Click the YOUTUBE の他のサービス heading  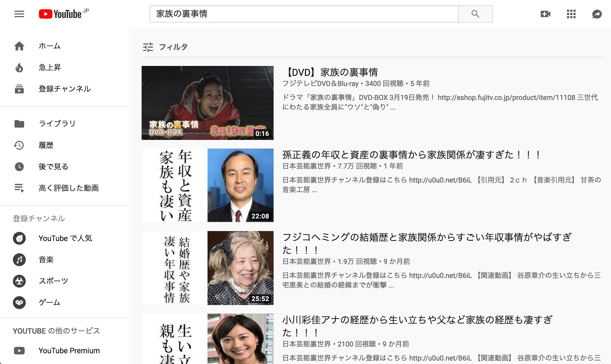(56, 331)
